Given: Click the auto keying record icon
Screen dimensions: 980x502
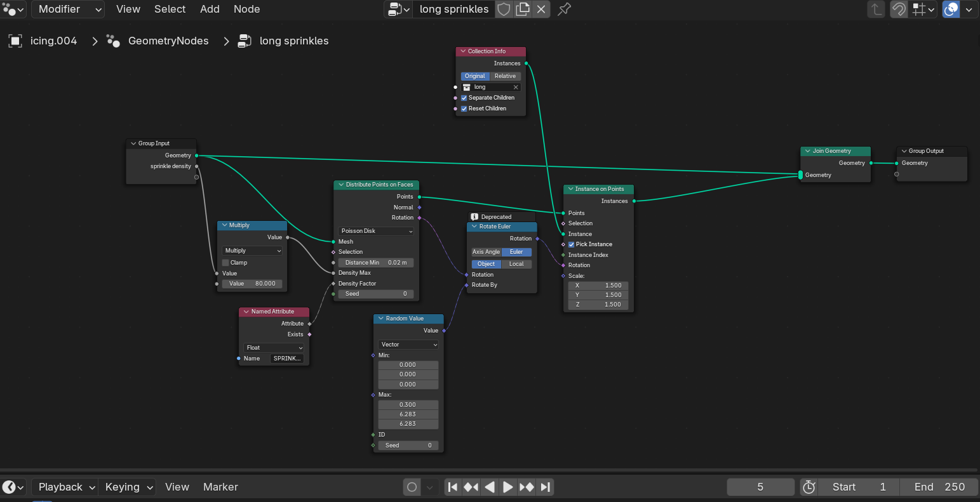Looking at the screenshot, I should pos(412,487).
